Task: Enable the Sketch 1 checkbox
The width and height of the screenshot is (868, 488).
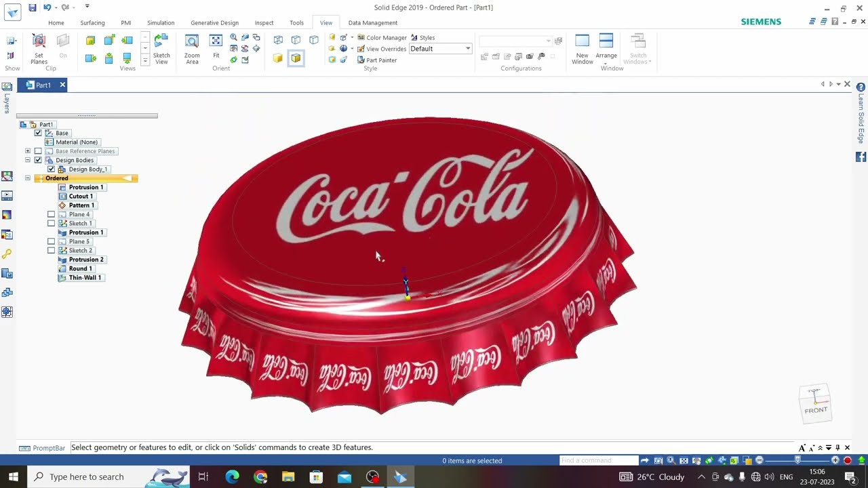Action: coord(51,223)
